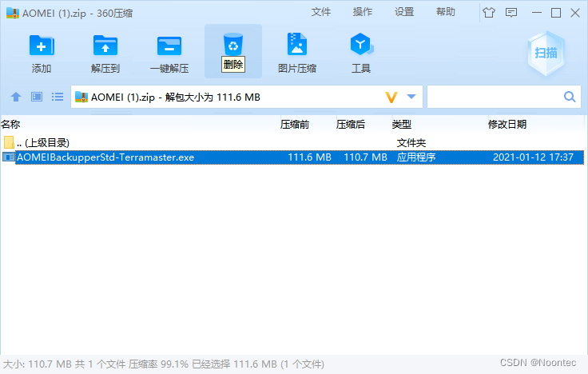Click the 添加 (Add) toolbar icon
The image size is (588, 374).
42,46
